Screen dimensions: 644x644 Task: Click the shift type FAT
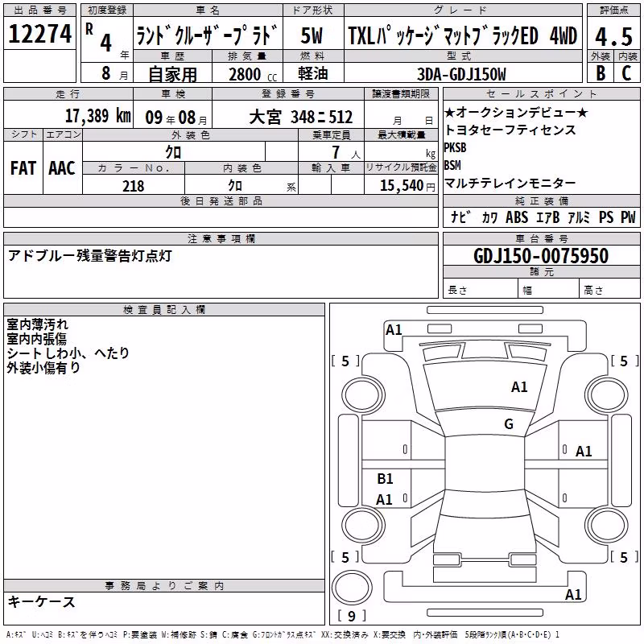coord(23,168)
